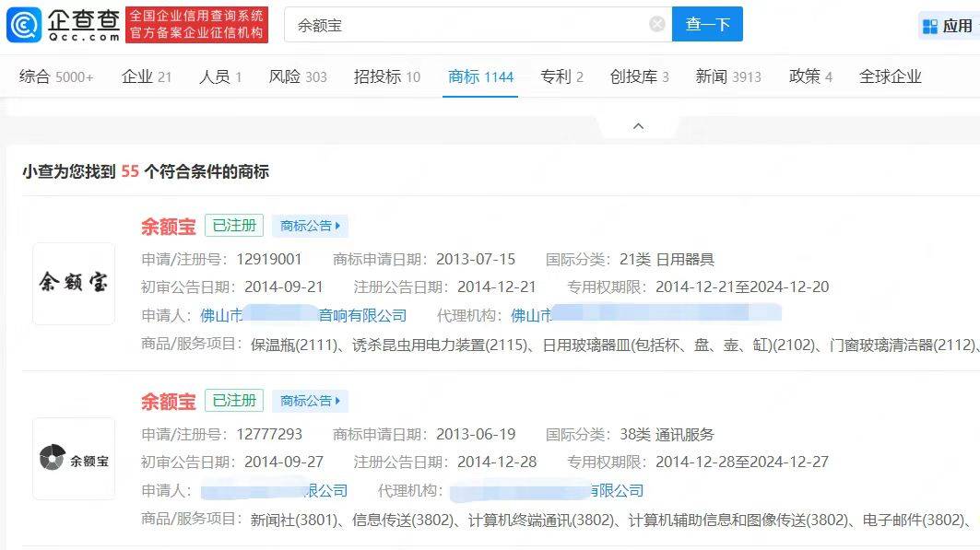Open the second 余额宝 trademark title
The image size is (980, 550).
click(168, 401)
